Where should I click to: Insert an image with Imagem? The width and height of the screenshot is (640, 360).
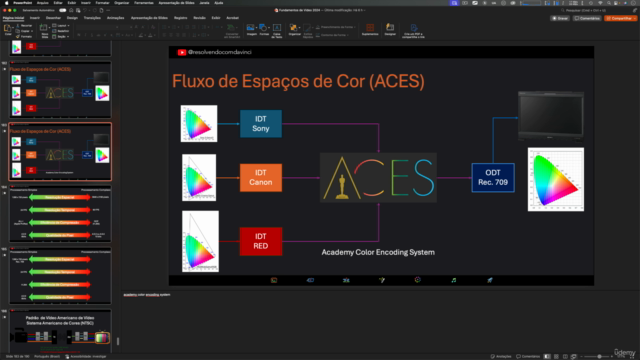(x=251, y=29)
